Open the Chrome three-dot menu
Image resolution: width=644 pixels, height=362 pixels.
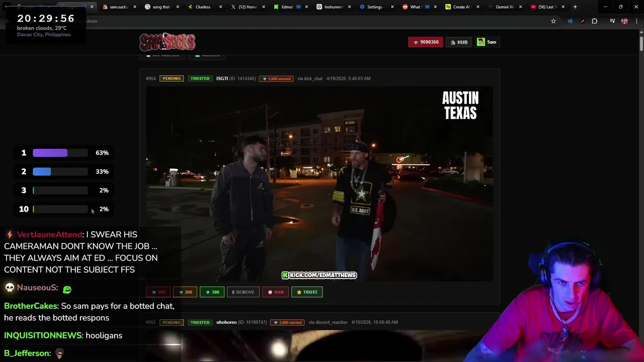pos(635,21)
